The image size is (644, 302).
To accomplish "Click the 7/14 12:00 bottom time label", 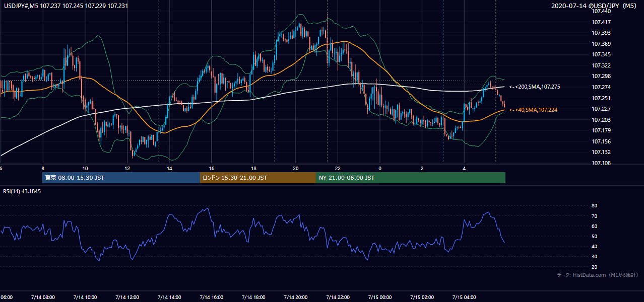I will [x=127, y=297].
